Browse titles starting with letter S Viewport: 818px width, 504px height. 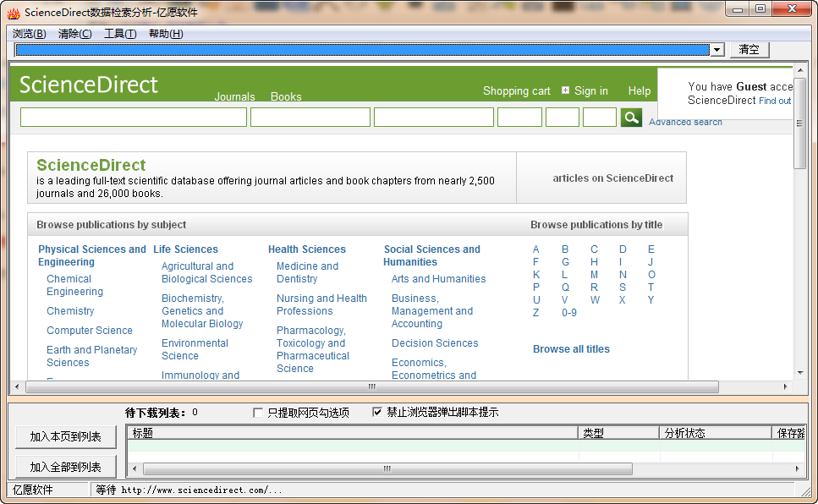623,288
